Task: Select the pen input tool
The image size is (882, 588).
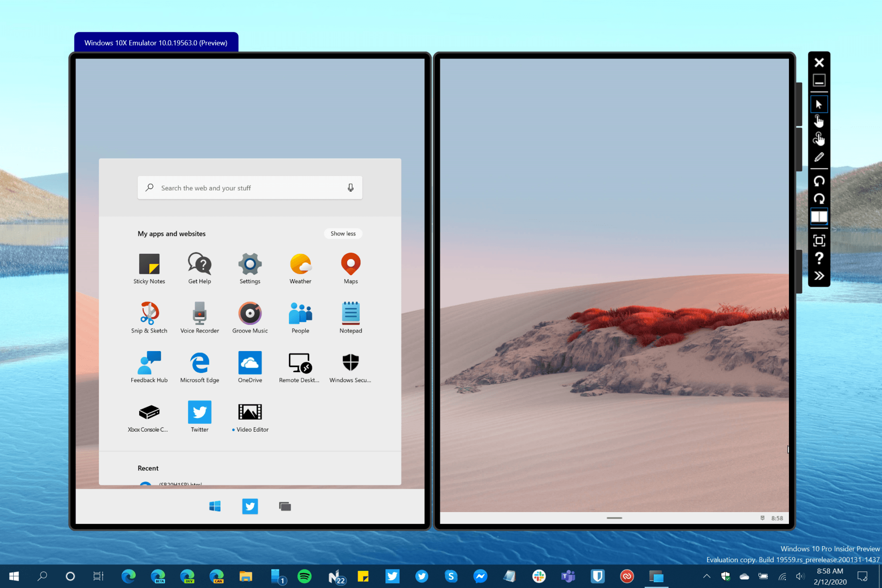Action: coord(819,157)
